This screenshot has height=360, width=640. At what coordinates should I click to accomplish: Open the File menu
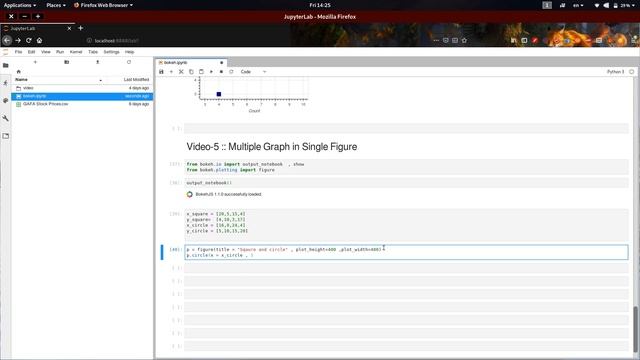tap(18, 52)
